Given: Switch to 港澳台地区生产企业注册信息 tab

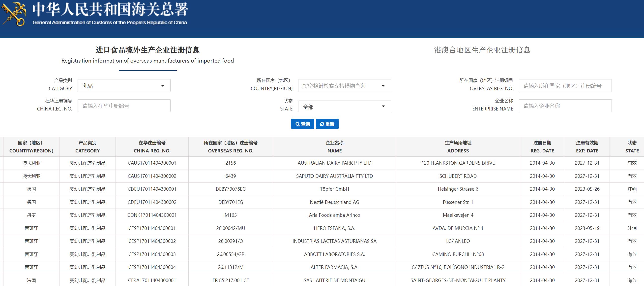Looking at the screenshot, I should tap(482, 50).
